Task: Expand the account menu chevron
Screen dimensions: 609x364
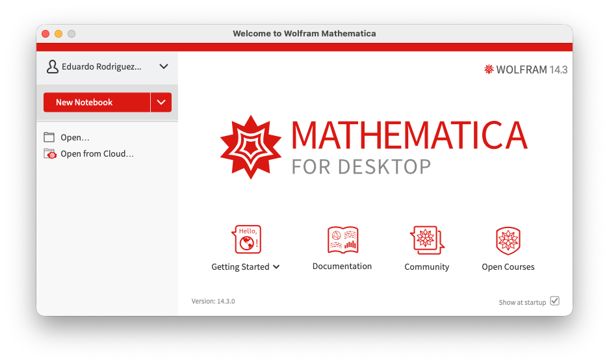Action: [164, 66]
